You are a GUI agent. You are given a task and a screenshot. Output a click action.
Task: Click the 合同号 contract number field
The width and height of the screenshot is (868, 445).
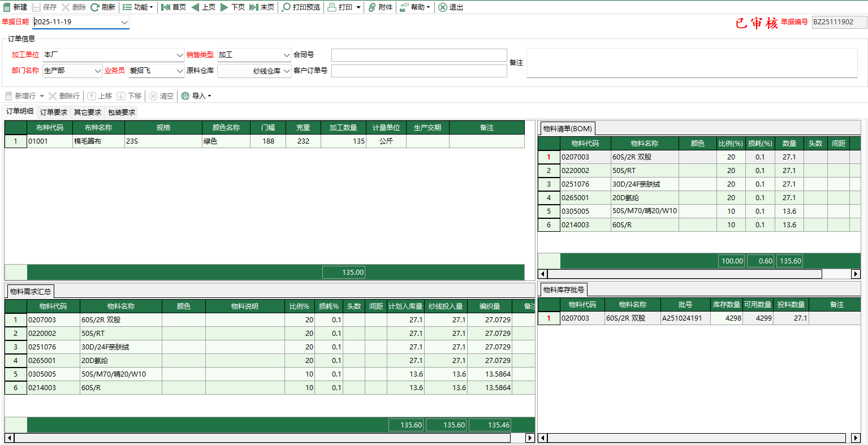(418, 55)
